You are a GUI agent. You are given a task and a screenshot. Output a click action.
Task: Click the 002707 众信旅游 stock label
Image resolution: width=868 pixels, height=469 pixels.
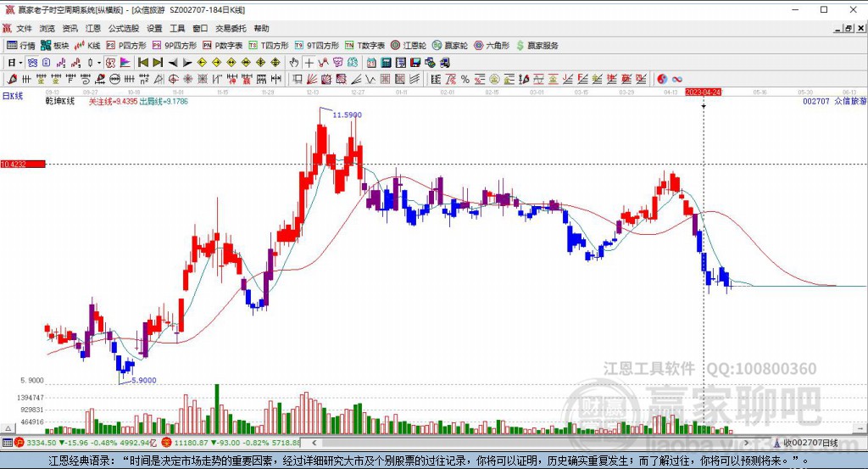(x=835, y=101)
